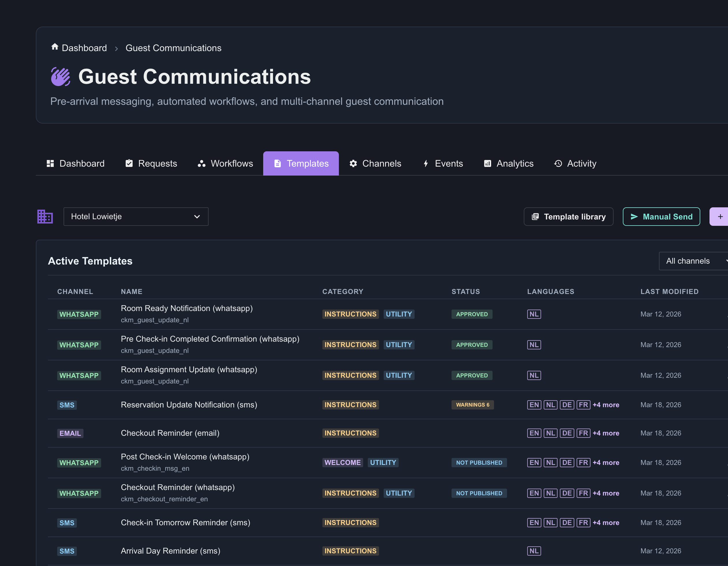Click the Channels gear icon

(x=353, y=163)
